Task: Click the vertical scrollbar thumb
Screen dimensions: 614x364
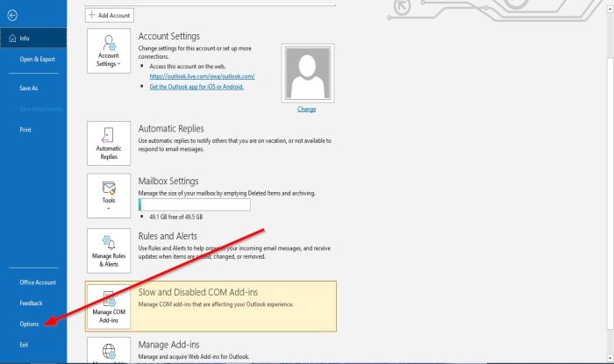Action: (x=610, y=194)
